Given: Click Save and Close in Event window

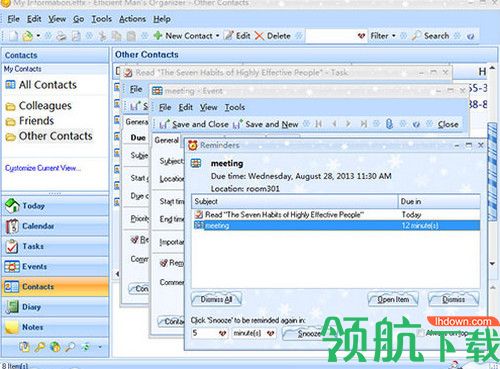Looking at the screenshot, I should 194,124.
